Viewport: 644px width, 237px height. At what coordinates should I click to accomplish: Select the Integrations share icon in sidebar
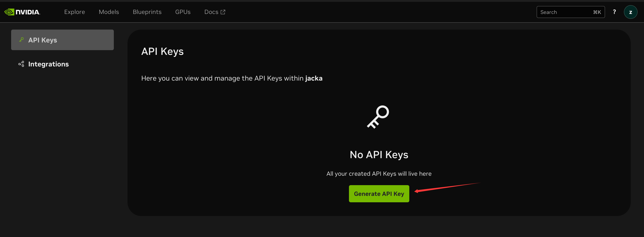coord(21,64)
